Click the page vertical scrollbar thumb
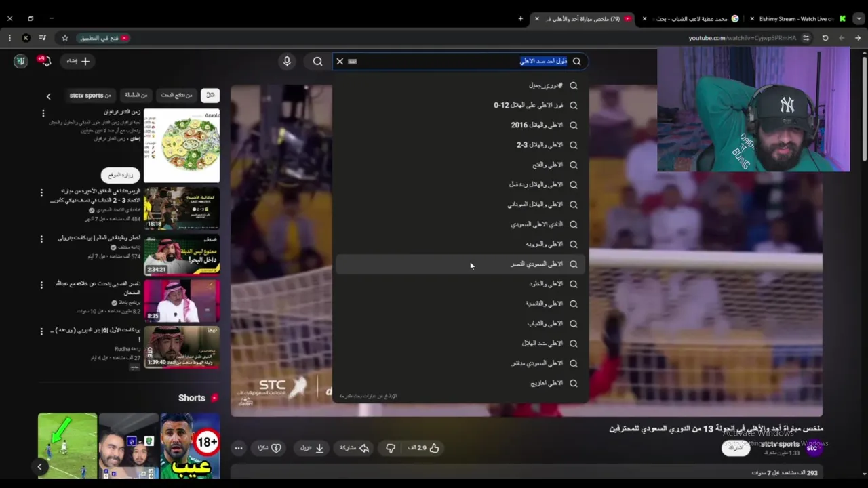Viewport: 868px width, 488px height. point(864,109)
